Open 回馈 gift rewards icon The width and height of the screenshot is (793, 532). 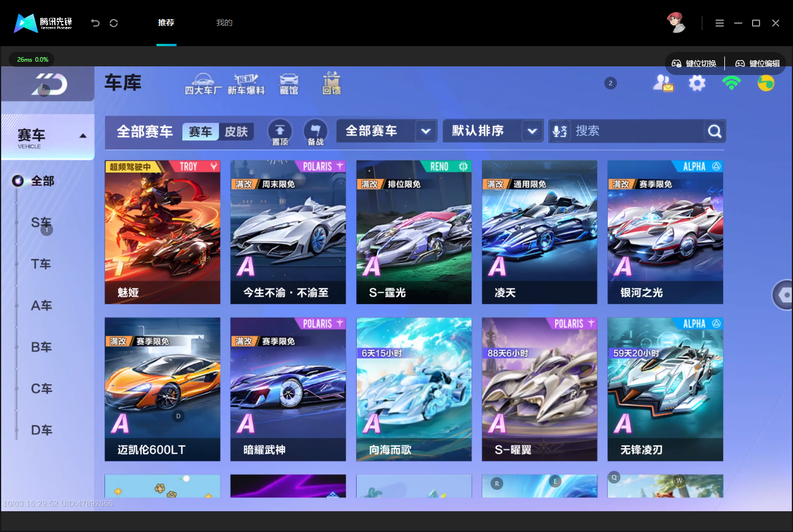click(331, 84)
